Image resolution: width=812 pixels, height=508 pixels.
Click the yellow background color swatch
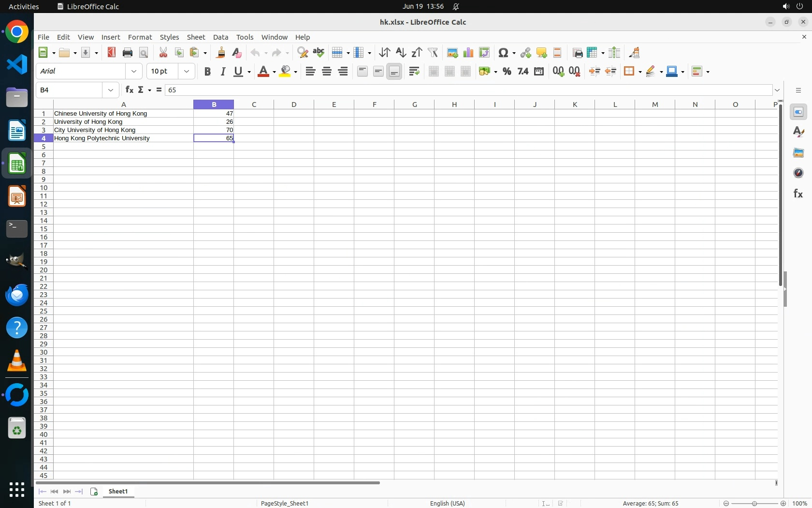pyautogui.click(x=286, y=72)
